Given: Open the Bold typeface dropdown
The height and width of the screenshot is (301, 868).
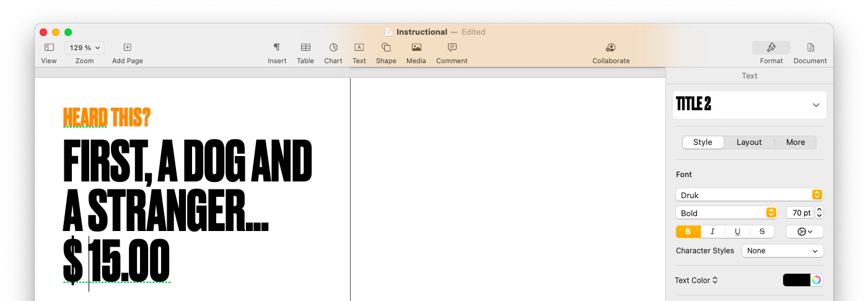Looking at the screenshot, I should 727,213.
